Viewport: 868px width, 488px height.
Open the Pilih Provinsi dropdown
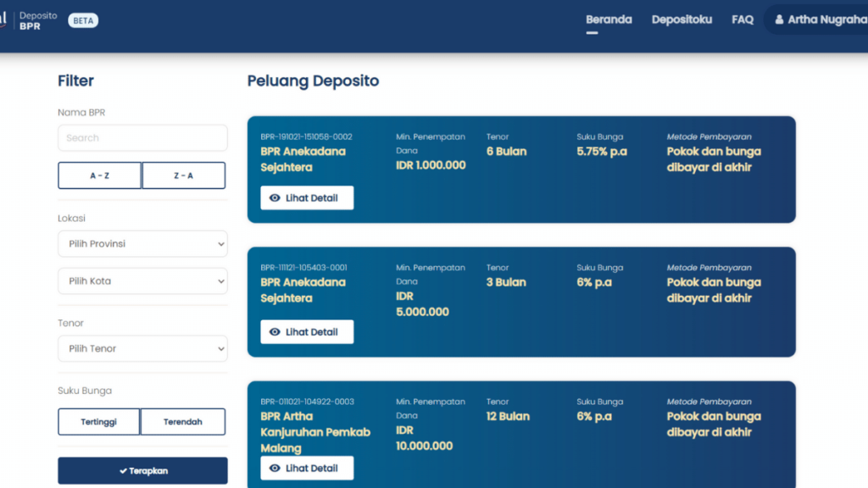[x=142, y=243]
